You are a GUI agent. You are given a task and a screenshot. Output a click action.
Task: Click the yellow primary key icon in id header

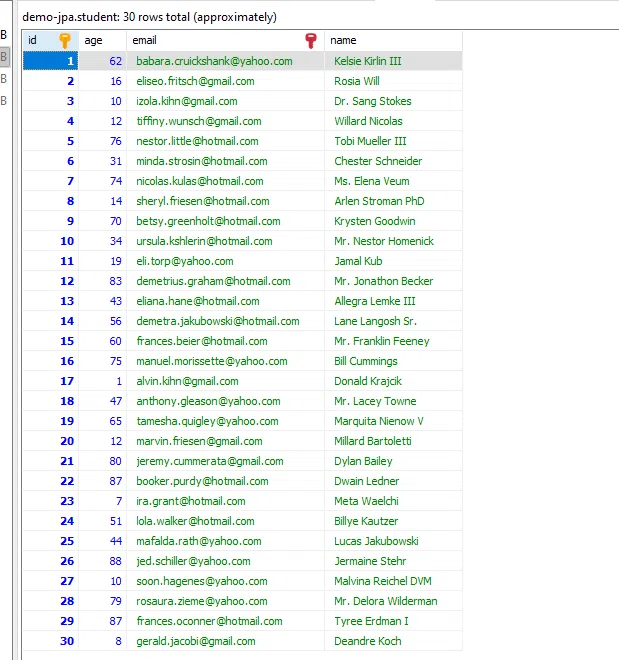[64, 40]
